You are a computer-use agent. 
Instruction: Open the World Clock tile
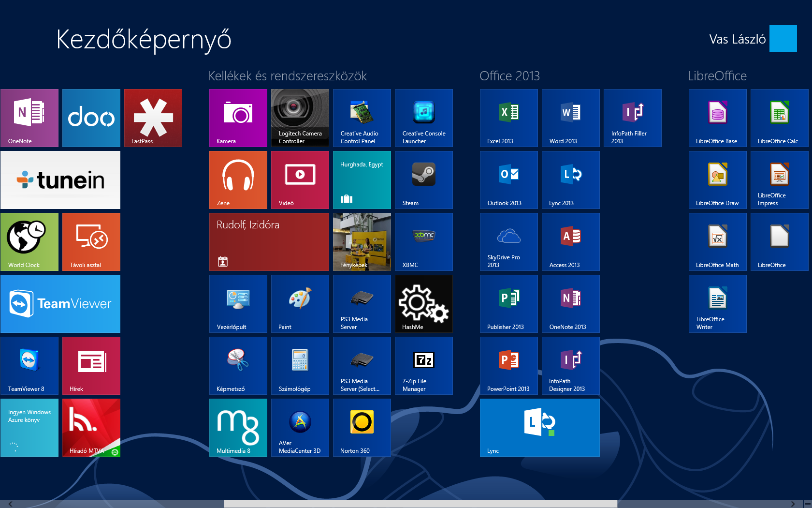tap(29, 242)
